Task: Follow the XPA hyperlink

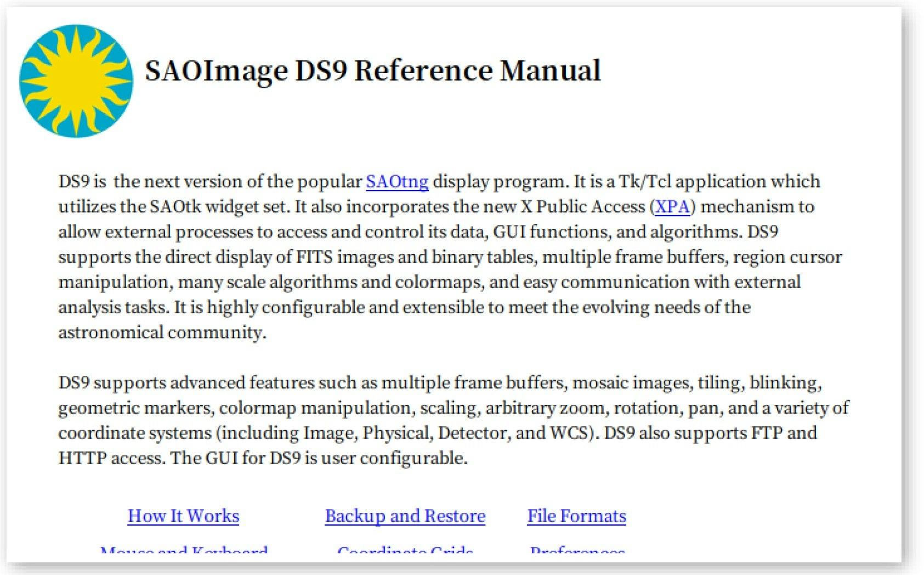Action: (672, 206)
